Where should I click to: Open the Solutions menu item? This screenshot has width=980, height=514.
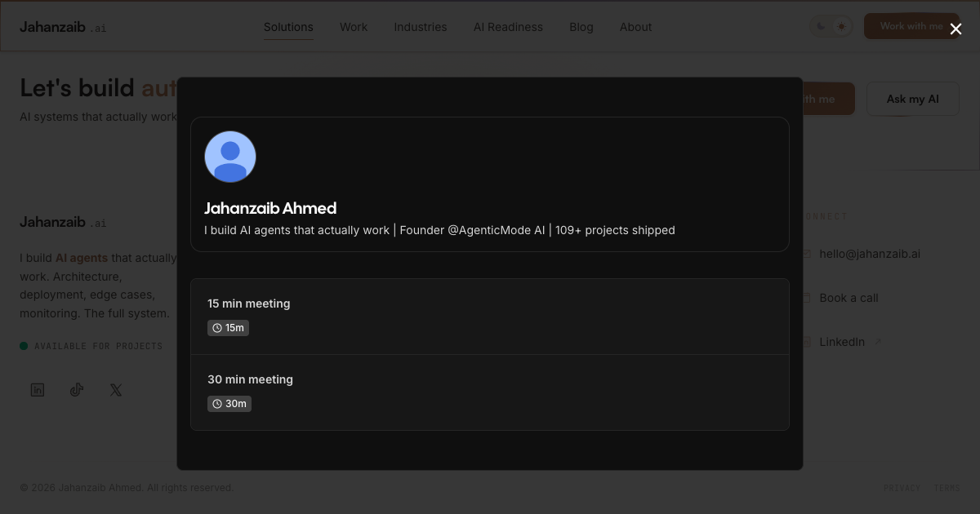(x=288, y=27)
